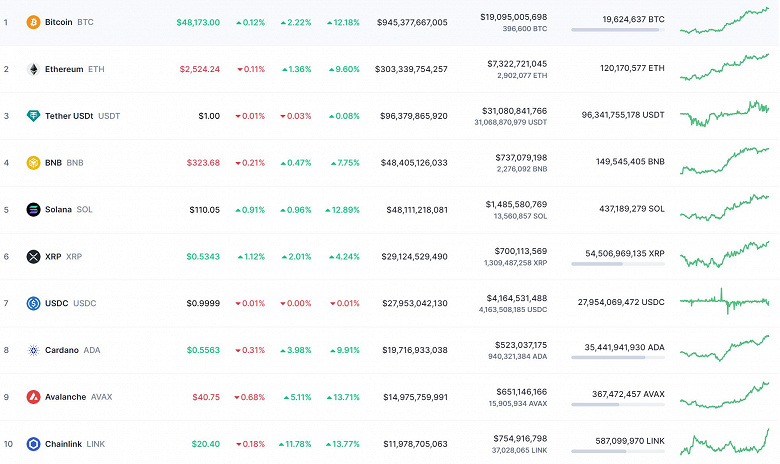Click Ethereum's market cap value $303,339,754,257

[x=412, y=69]
